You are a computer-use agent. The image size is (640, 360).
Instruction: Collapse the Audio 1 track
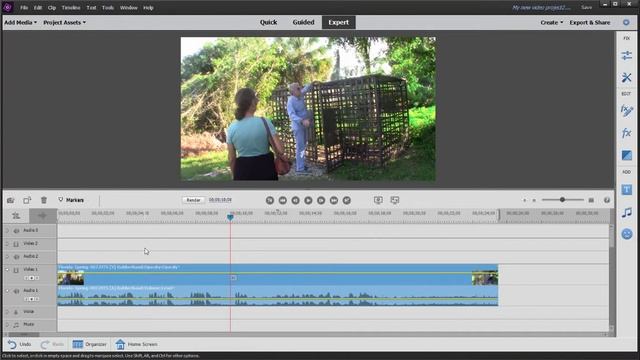[x=7, y=291]
